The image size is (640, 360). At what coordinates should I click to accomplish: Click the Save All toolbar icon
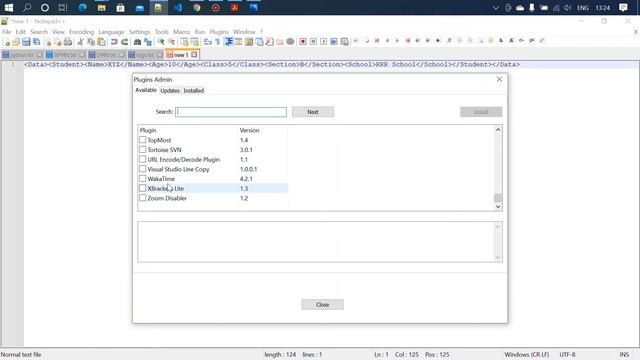(36, 42)
